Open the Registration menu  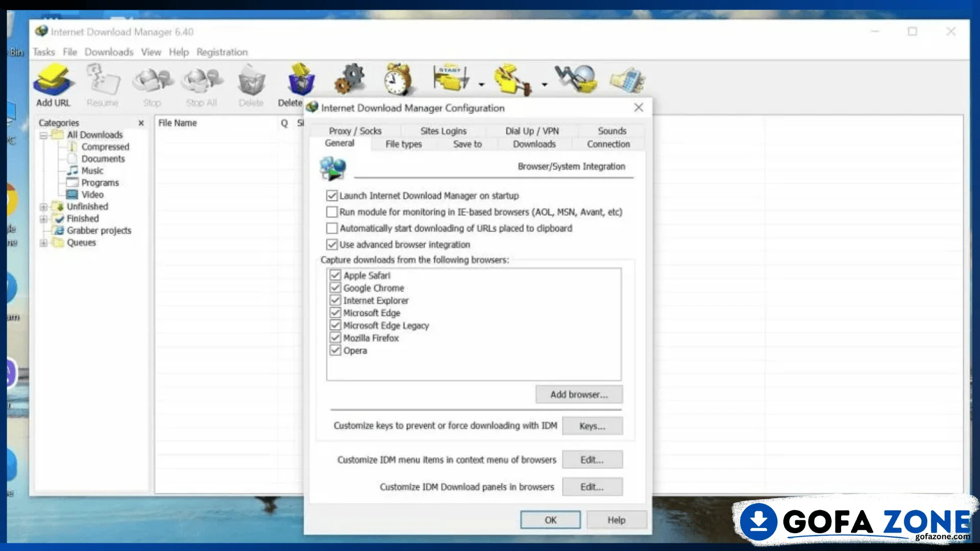tap(222, 52)
